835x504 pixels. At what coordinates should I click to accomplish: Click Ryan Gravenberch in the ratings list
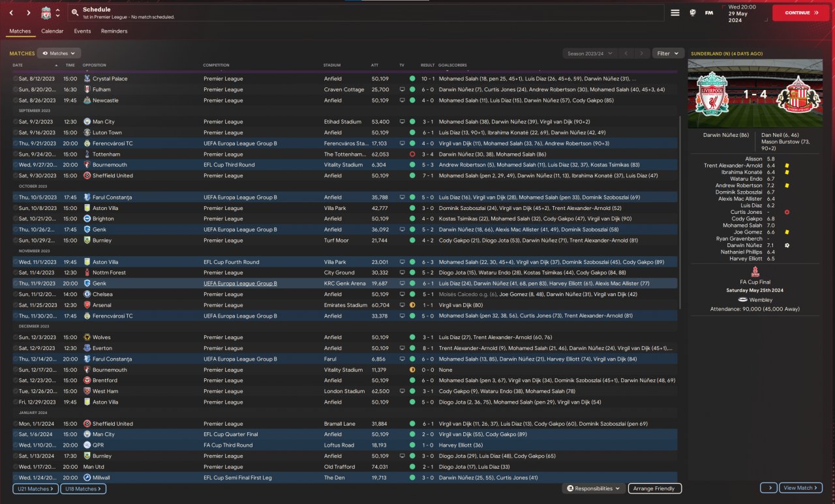click(739, 239)
